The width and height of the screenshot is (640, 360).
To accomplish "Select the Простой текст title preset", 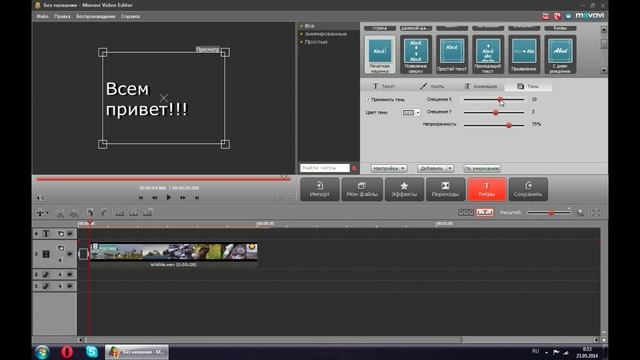I will pyautogui.click(x=451, y=54).
